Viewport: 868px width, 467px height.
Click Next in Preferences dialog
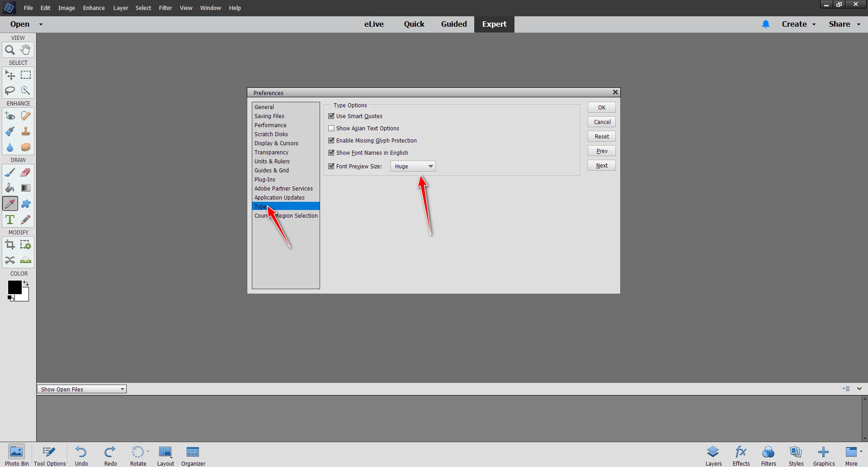tap(602, 166)
